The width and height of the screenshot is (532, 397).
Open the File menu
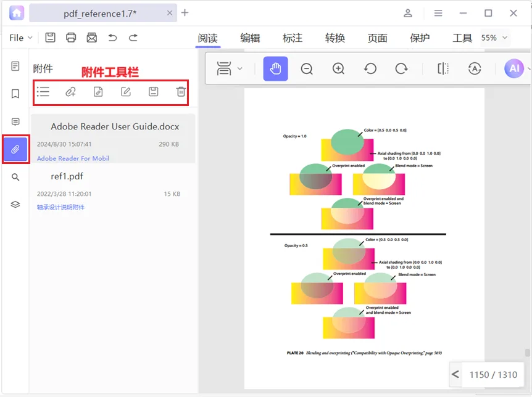(x=21, y=38)
